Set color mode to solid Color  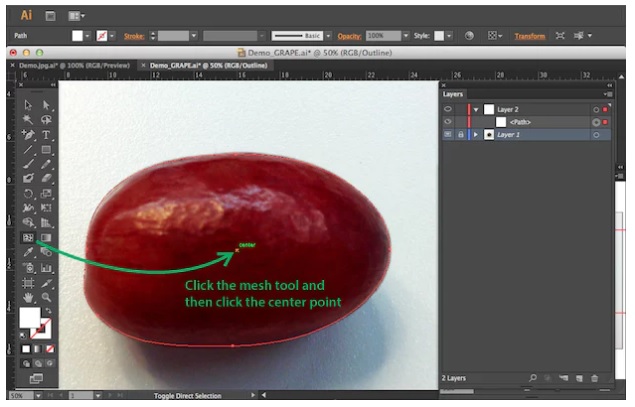(26, 349)
